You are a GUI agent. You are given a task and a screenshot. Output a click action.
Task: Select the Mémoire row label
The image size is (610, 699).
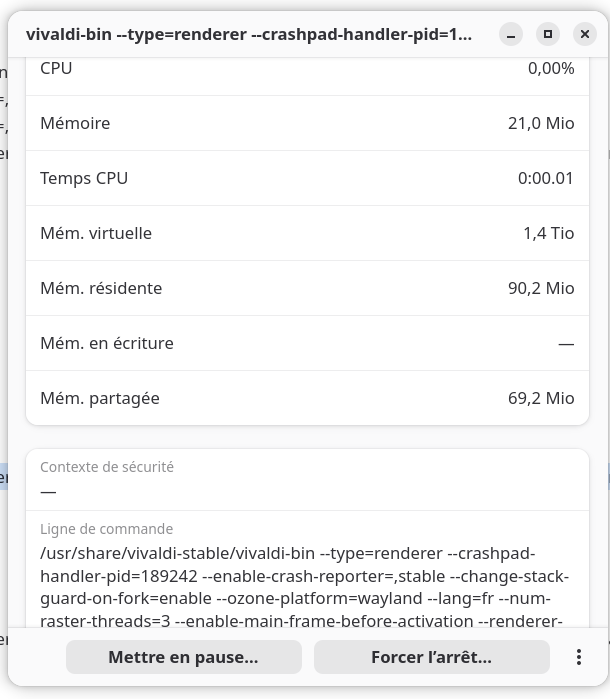point(75,123)
